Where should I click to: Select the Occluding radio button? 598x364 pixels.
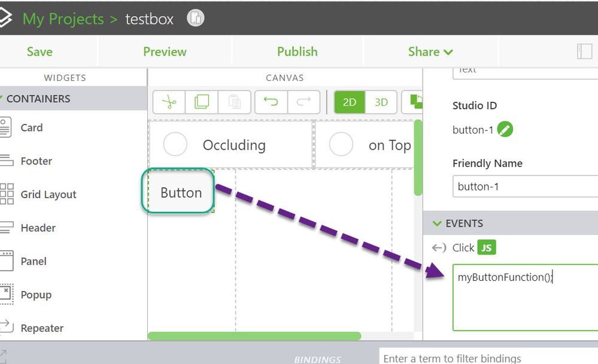pyautogui.click(x=175, y=145)
